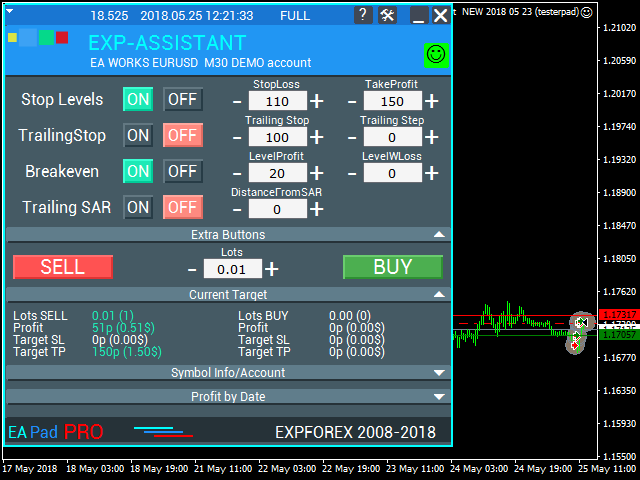Expand the Symbol Info/Account section
The image size is (640, 480).
coord(439,373)
